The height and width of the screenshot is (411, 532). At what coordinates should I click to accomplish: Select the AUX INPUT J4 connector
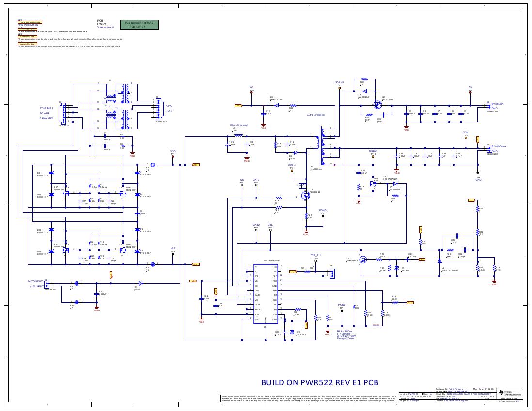[47, 285]
